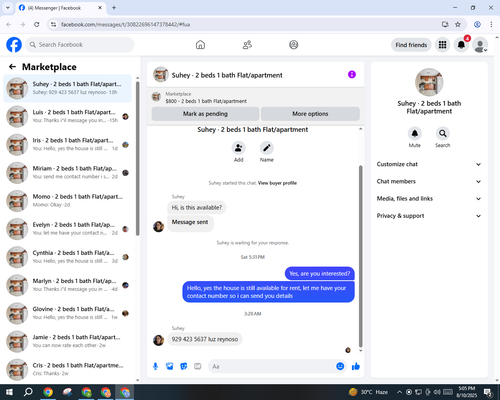
Task: Open the Groups icon in top navigation
Action: [294, 45]
